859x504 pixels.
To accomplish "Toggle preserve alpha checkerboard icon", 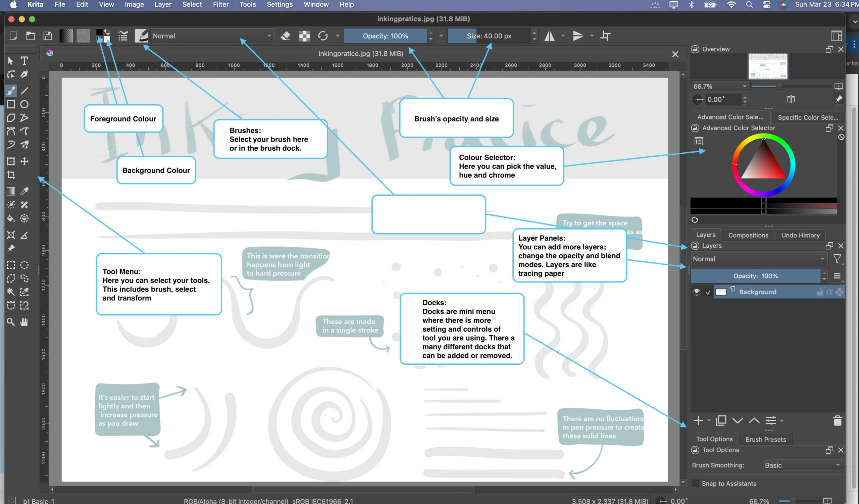I will [x=304, y=36].
